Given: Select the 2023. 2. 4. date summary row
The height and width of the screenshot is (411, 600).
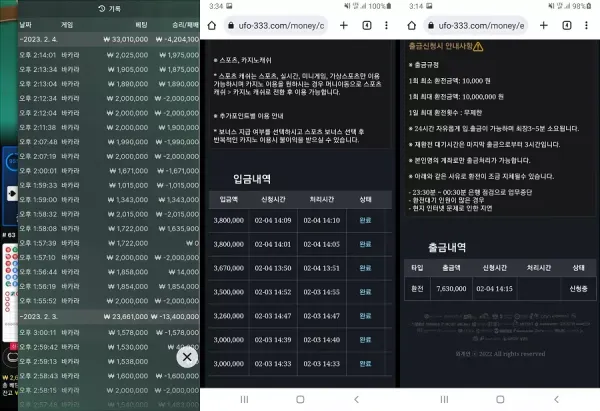Looking at the screenshot, I should [109, 39].
